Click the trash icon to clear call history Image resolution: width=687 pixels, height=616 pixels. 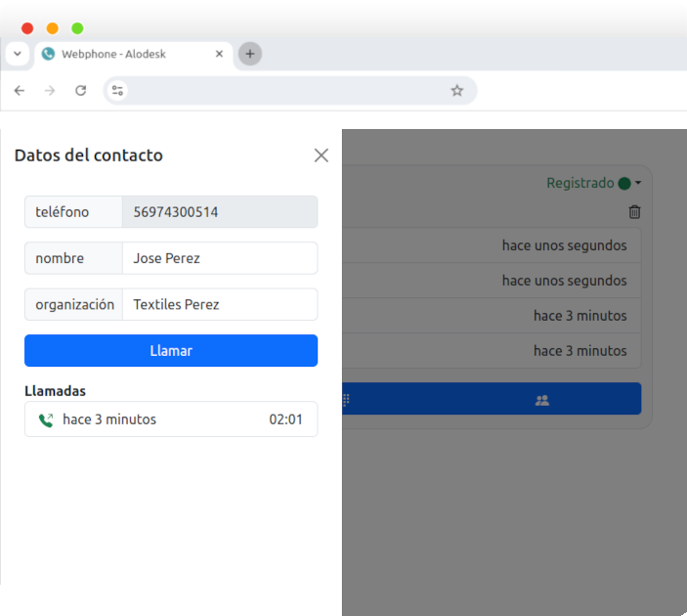[634, 212]
